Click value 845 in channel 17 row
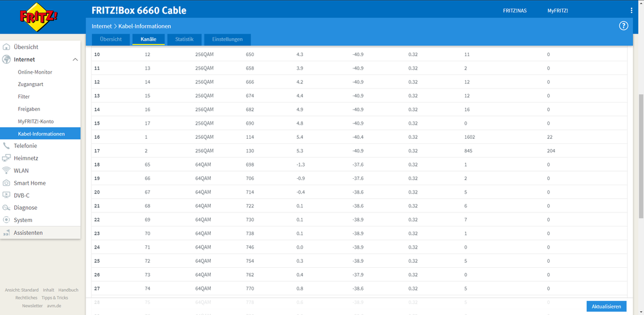Screen dimensions: 644x315 point(468,151)
